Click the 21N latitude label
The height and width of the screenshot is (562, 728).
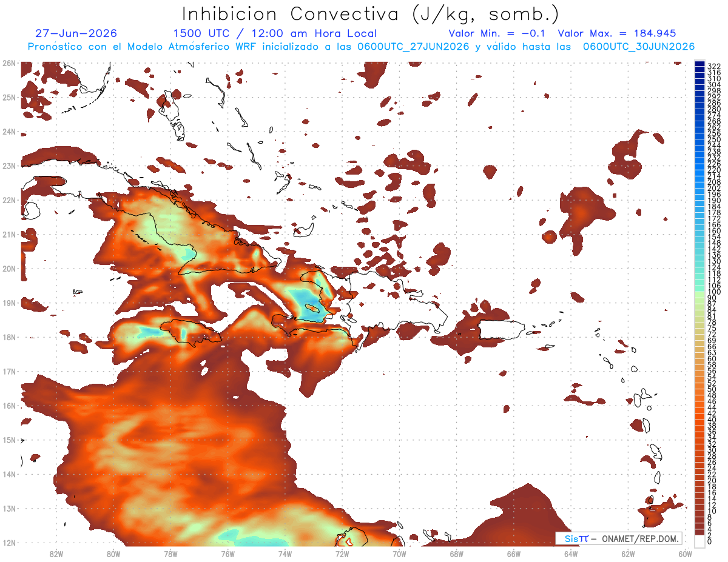point(8,235)
